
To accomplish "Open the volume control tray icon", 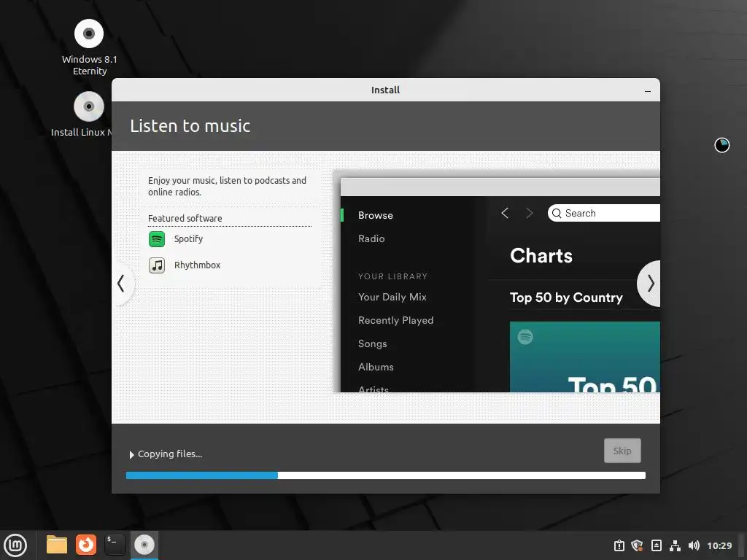I will click(x=694, y=545).
